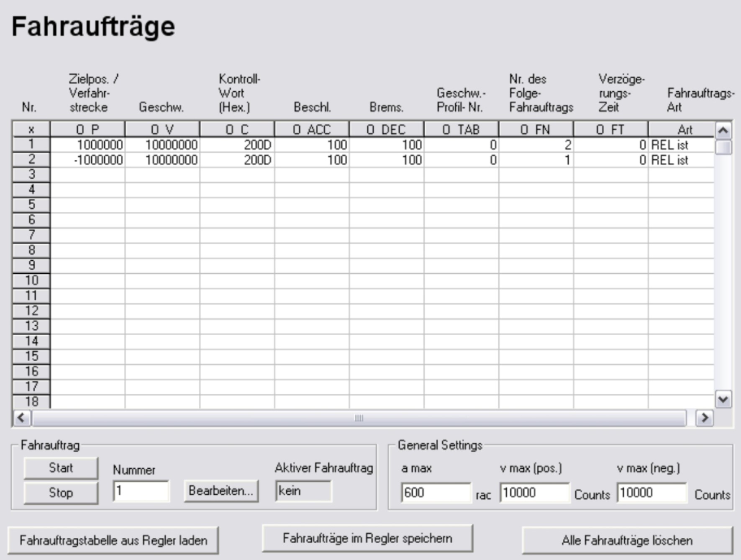Image resolution: width=741 pixels, height=560 pixels.
Task: Click the Nummer input field
Action: coord(141,491)
